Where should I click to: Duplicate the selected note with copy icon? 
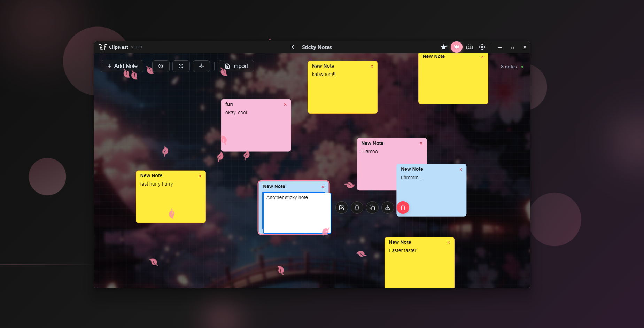(372, 208)
